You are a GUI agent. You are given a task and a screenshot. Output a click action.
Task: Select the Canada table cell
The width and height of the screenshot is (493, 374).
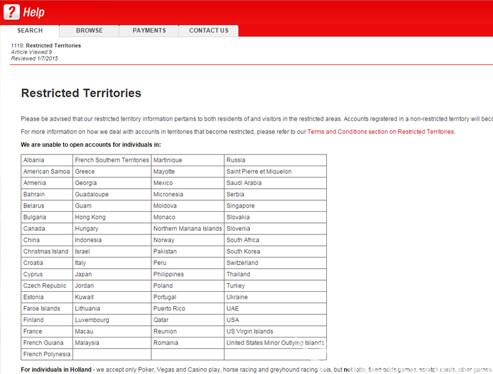pos(47,229)
